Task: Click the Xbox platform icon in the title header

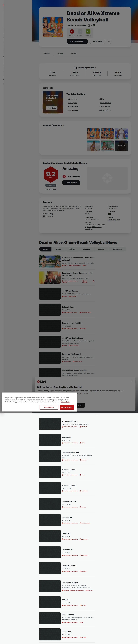Action: 94,25
